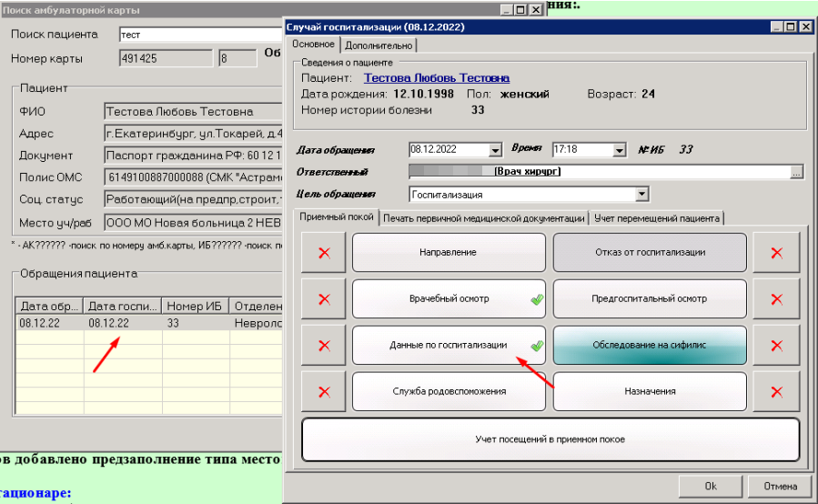818x504 pixels.
Task: Open the Направление form button
Action: point(449,253)
